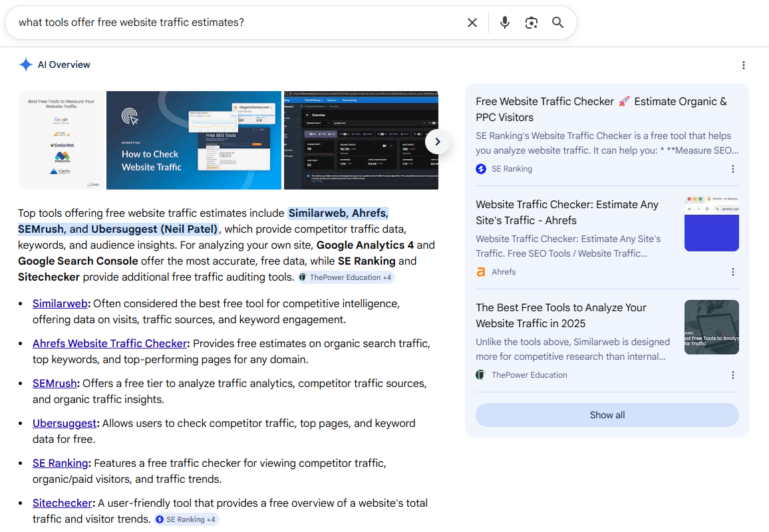Screen dimensions: 769x532
Task: Click the SE Ranking card description snippet
Action: (607, 143)
